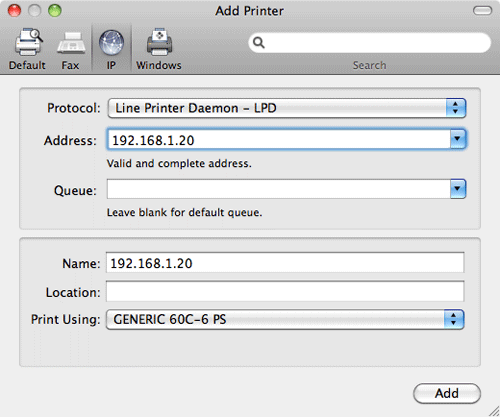
Task: Click the toolbar toggle pill button
Action: [x=482, y=11]
